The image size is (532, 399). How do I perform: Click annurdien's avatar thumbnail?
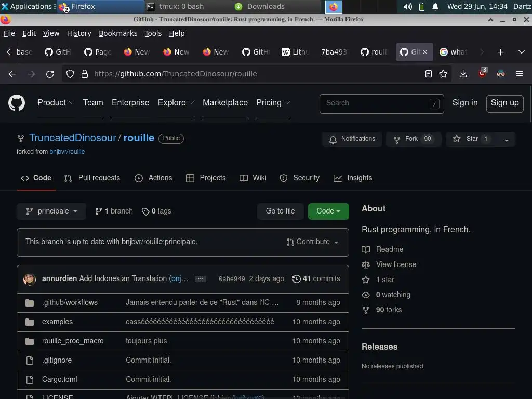coord(30,279)
